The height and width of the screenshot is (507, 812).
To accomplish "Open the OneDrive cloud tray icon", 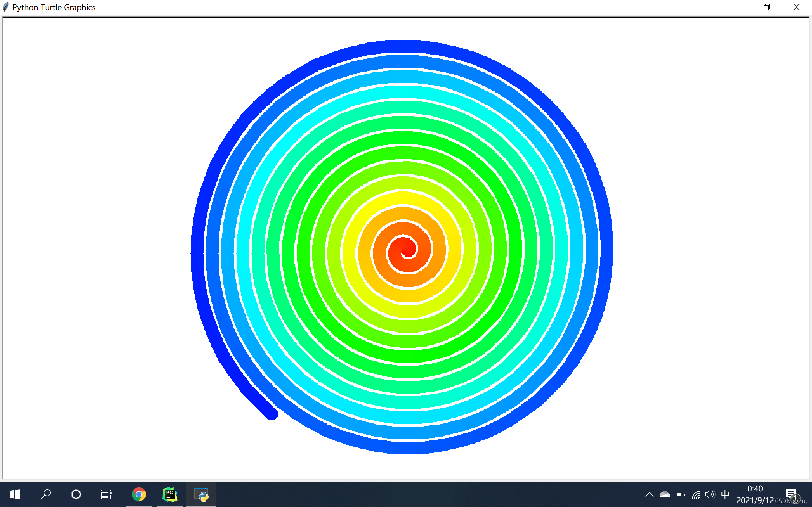I will point(665,495).
